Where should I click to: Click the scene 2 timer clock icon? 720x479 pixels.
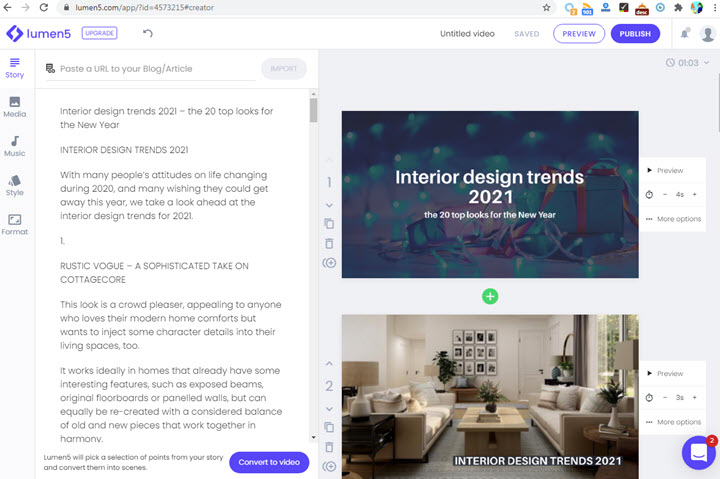pos(649,398)
